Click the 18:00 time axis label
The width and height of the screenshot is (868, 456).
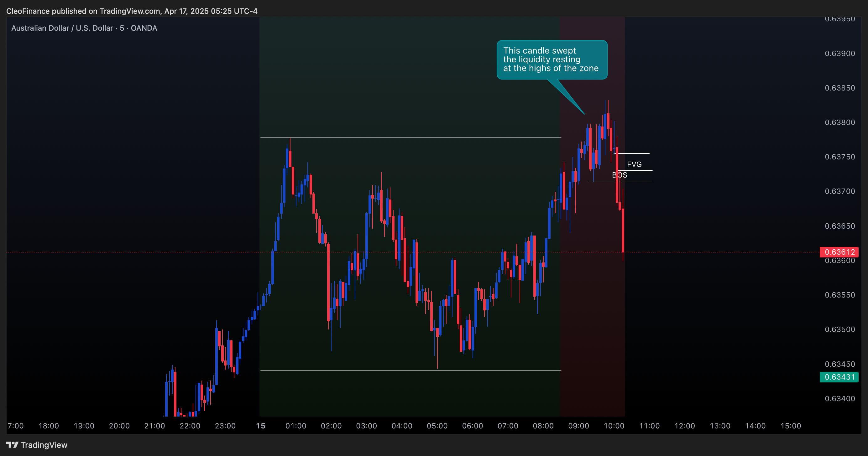49,426
